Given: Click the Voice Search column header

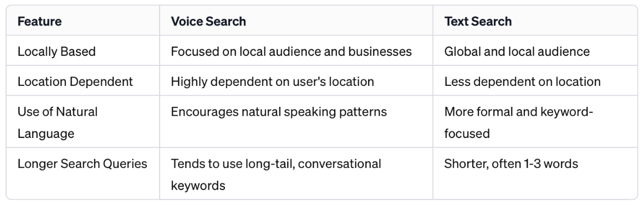Looking at the screenshot, I should 208,22.
